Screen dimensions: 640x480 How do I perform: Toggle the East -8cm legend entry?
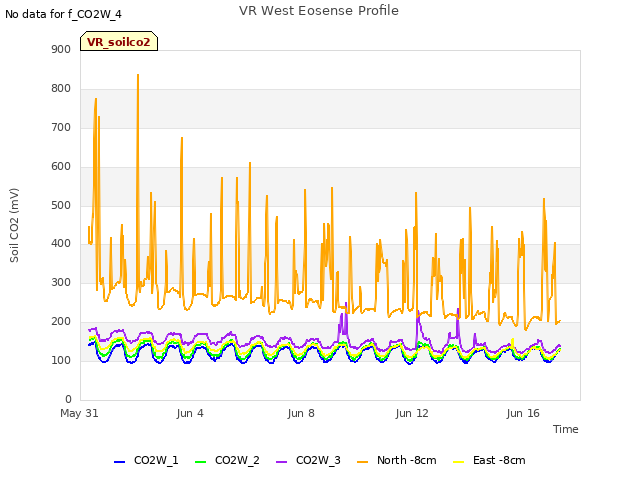coord(489,460)
